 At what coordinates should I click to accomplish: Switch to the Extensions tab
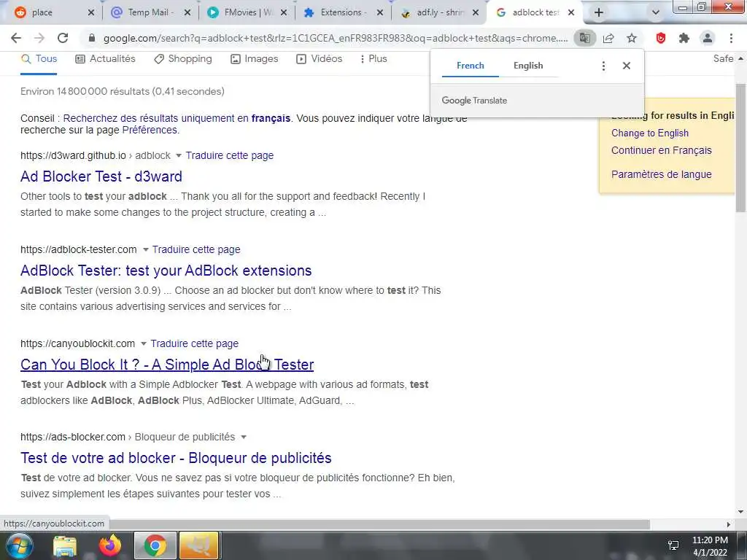pyautogui.click(x=337, y=12)
